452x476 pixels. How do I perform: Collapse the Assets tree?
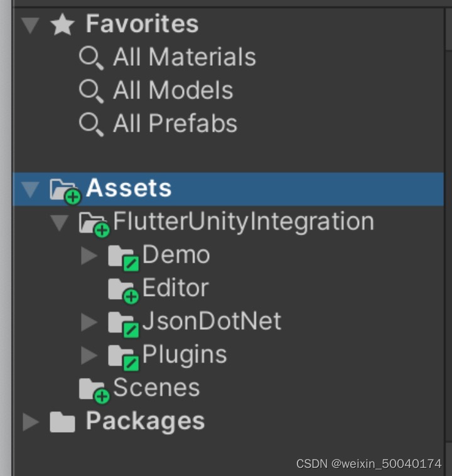click(x=30, y=189)
